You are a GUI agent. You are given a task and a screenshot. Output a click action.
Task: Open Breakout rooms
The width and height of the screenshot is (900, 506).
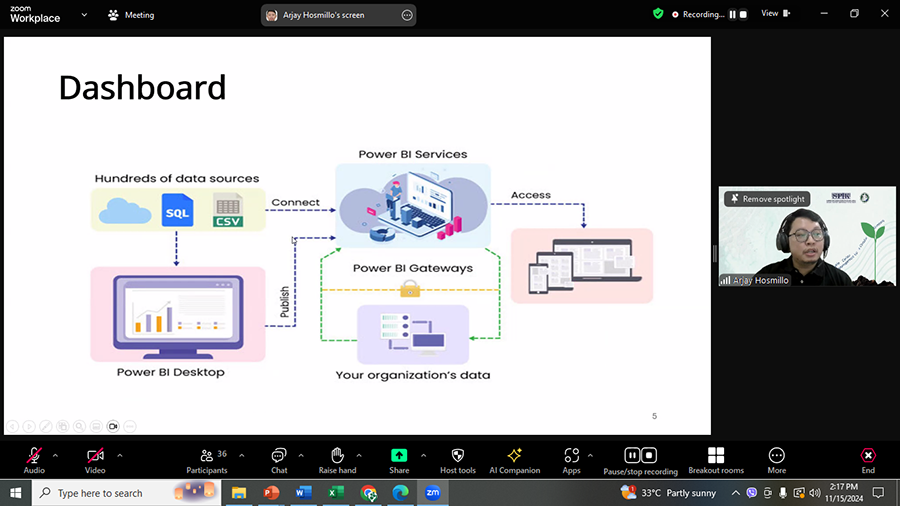pos(716,461)
